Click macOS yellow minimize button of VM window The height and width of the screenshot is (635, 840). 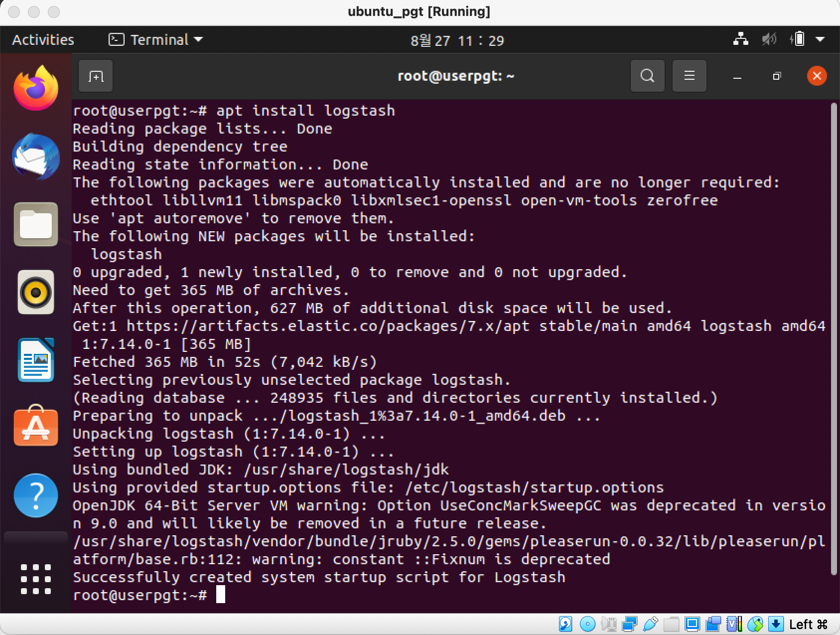coord(34,11)
